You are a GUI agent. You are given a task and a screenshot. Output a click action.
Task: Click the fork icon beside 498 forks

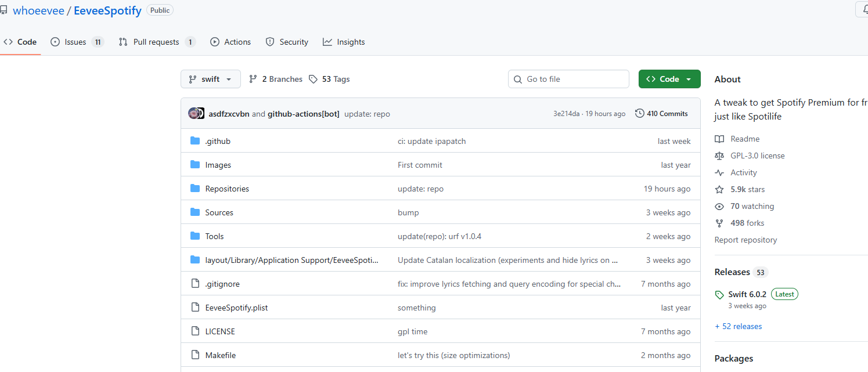[719, 223]
